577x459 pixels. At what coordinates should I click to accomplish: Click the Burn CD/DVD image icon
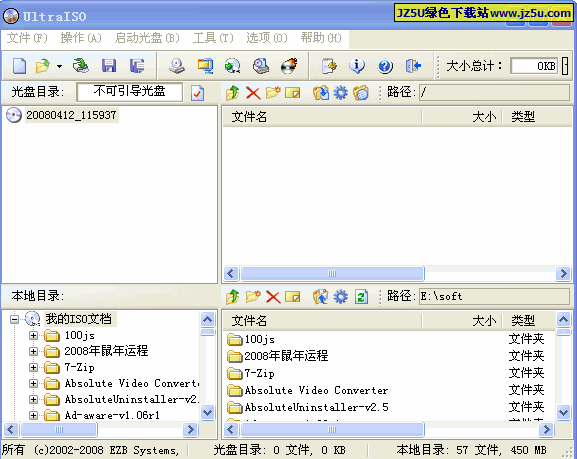[x=289, y=66]
